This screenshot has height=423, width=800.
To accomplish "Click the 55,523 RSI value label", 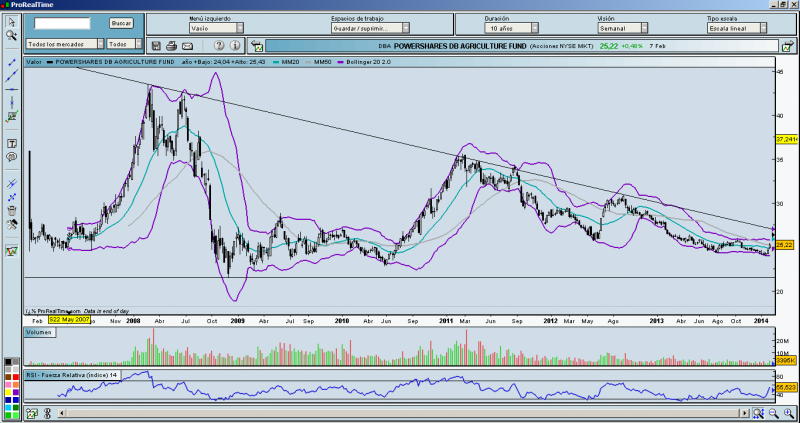I will point(786,388).
